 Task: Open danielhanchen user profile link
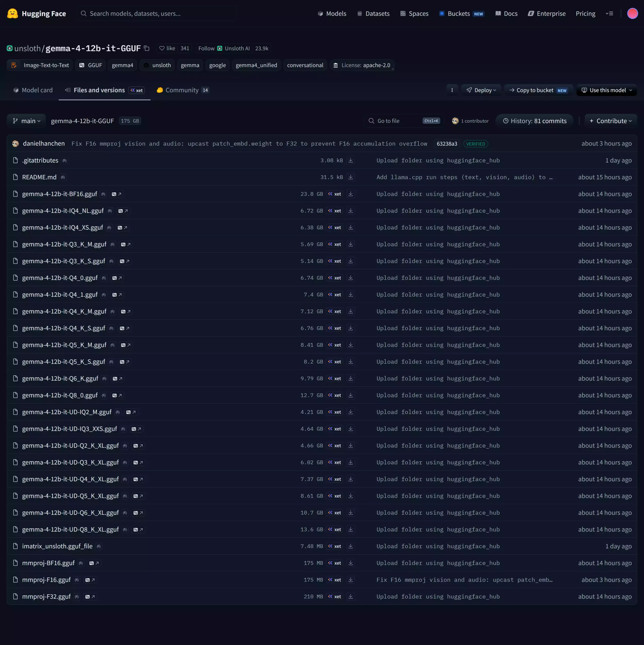(x=44, y=144)
